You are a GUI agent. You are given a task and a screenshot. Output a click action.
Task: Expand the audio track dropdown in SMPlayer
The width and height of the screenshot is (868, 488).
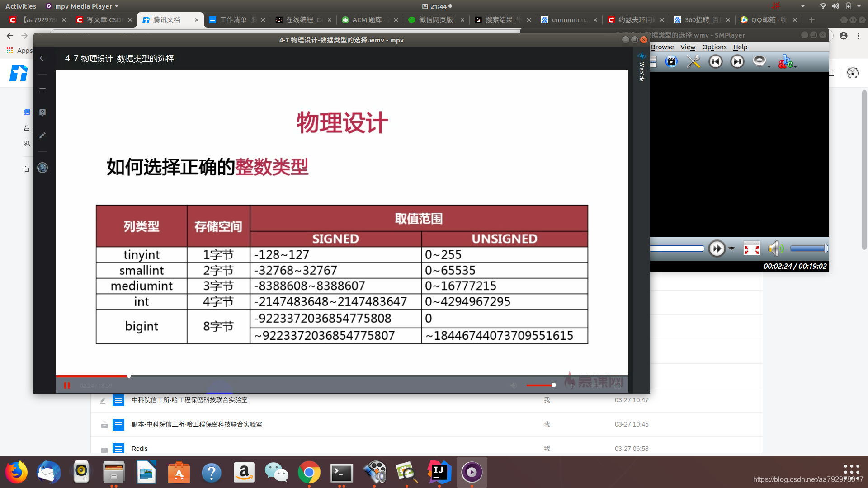pyautogui.click(x=769, y=66)
